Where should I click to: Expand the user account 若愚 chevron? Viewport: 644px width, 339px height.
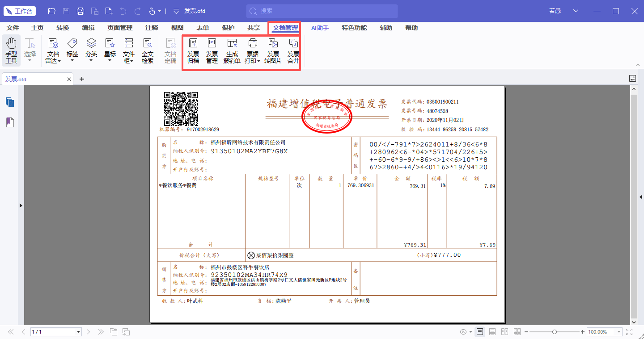[576, 11]
